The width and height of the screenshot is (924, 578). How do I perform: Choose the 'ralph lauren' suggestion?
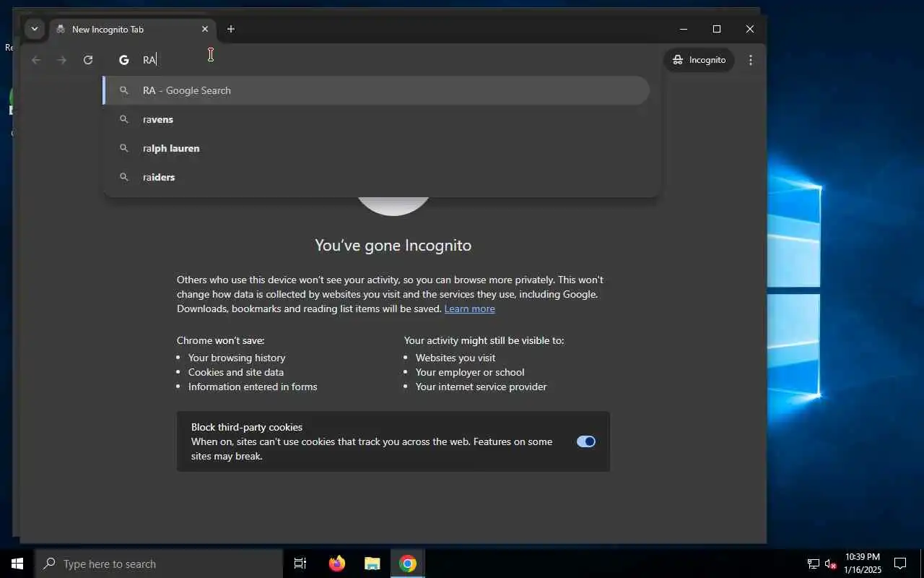(x=377, y=148)
